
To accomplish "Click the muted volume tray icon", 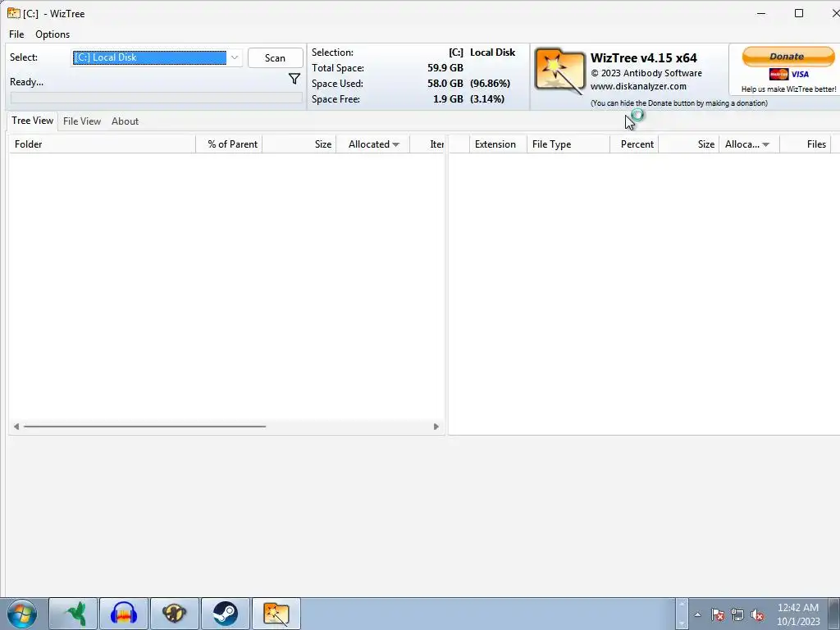I will pos(757,614).
